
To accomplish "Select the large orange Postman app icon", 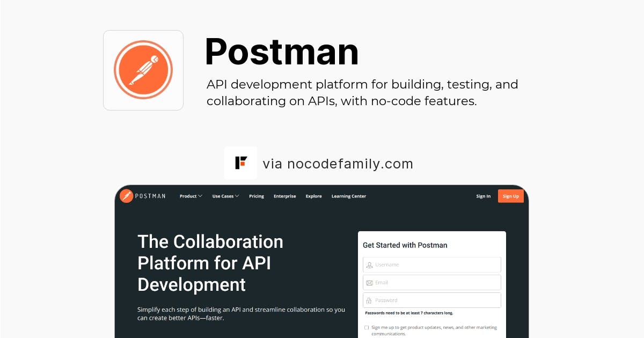I will 143,70.
